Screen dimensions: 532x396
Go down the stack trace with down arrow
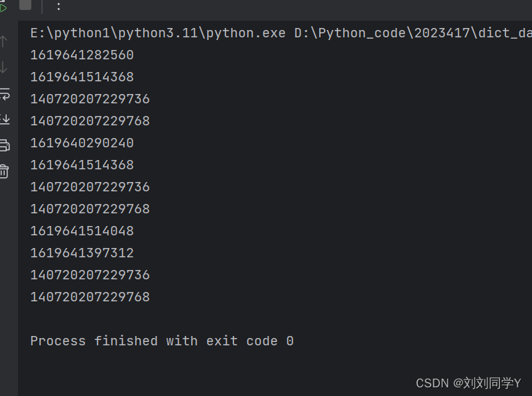(x=4, y=67)
